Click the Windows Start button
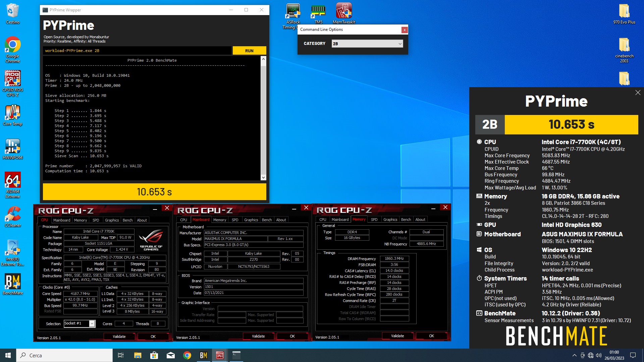Viewport: 644px width, 362px height. click(x=8, y=355)
